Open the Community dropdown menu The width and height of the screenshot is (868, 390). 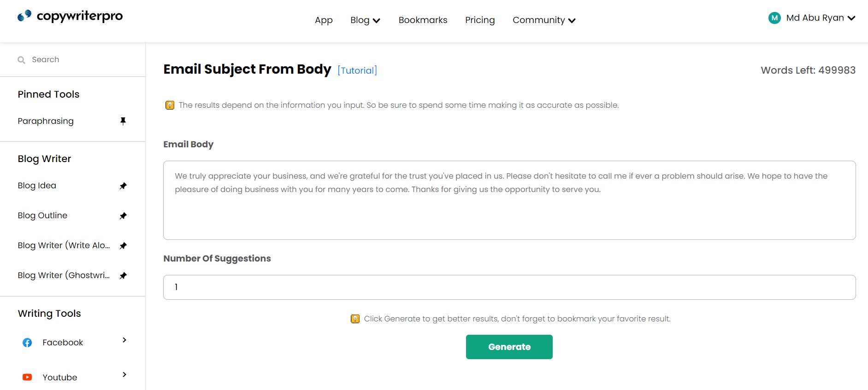coord(544,20)
